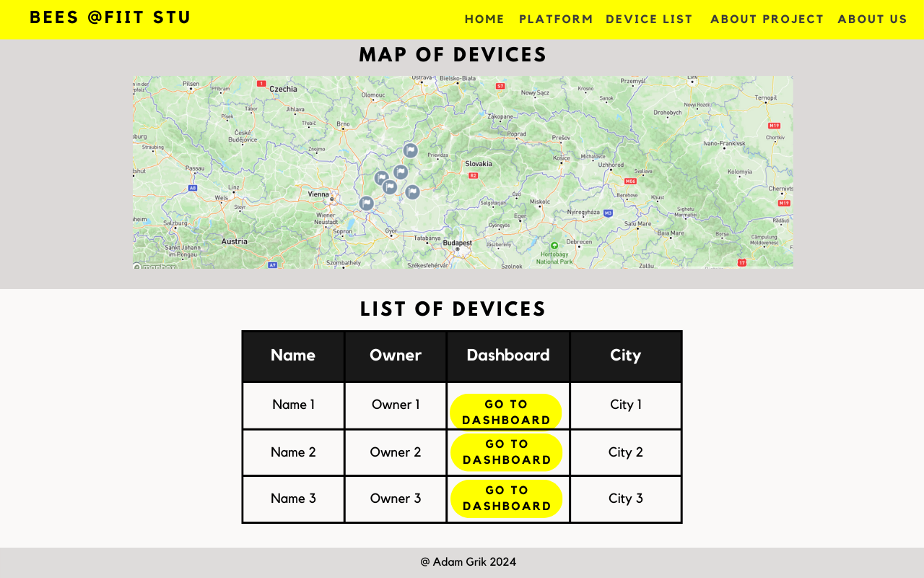Click the Name column header

tap(293, 355)
